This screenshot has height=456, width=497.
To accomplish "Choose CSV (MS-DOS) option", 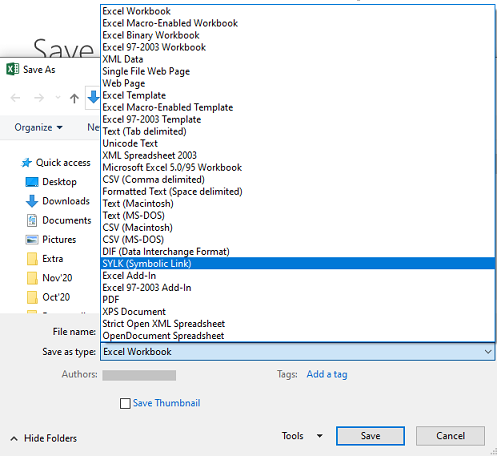I will (298, 239).
